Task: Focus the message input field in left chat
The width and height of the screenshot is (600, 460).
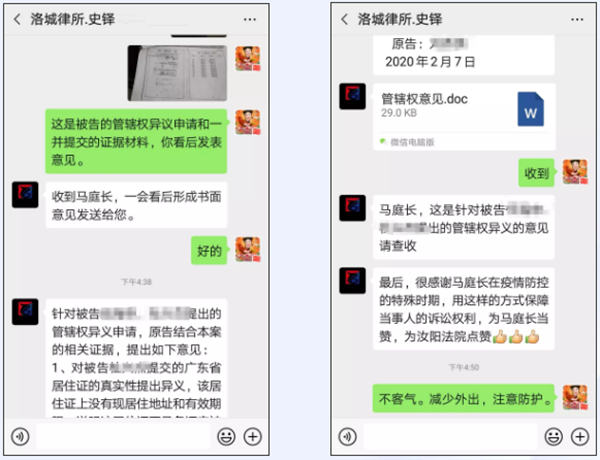Action: [x=123, y=436]
